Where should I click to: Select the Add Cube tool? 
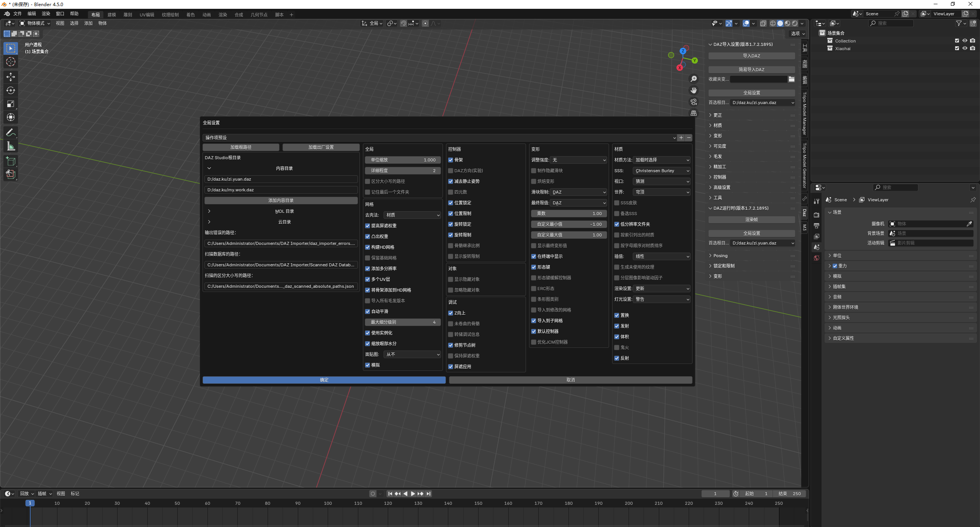click(11, 161)
